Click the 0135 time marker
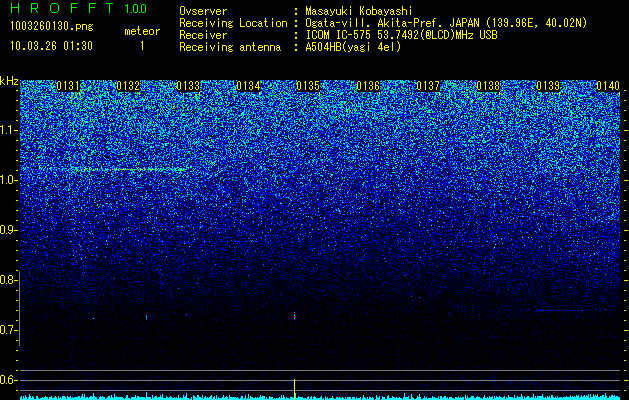Screen dimensions: 629x400 point(308,86)
